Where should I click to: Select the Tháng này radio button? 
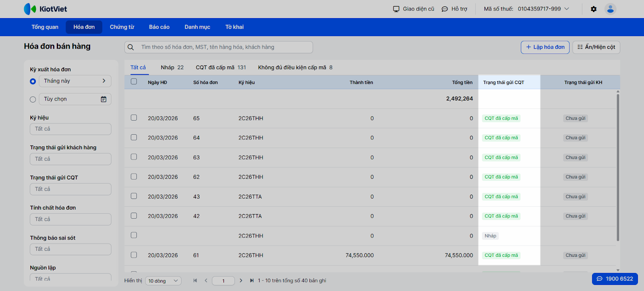pos(33,81)
